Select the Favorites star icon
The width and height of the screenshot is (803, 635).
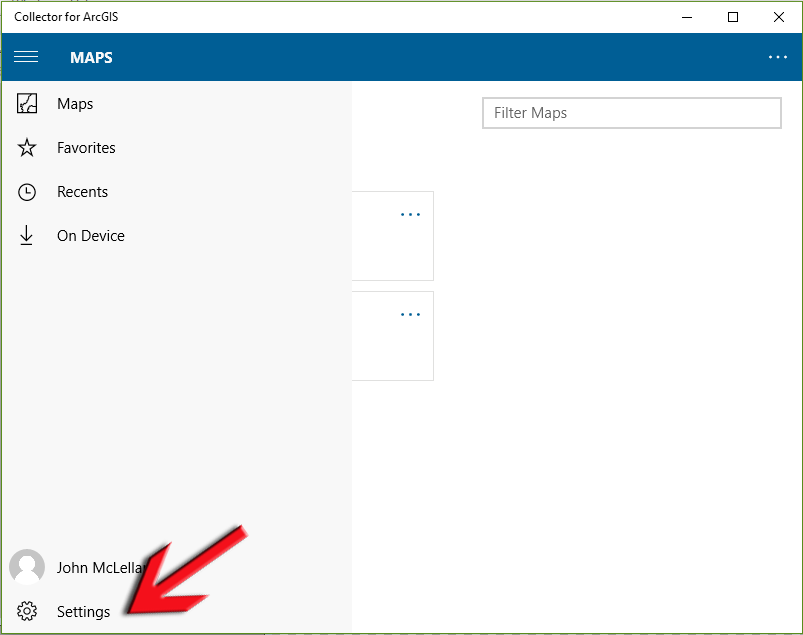point(27,147)
